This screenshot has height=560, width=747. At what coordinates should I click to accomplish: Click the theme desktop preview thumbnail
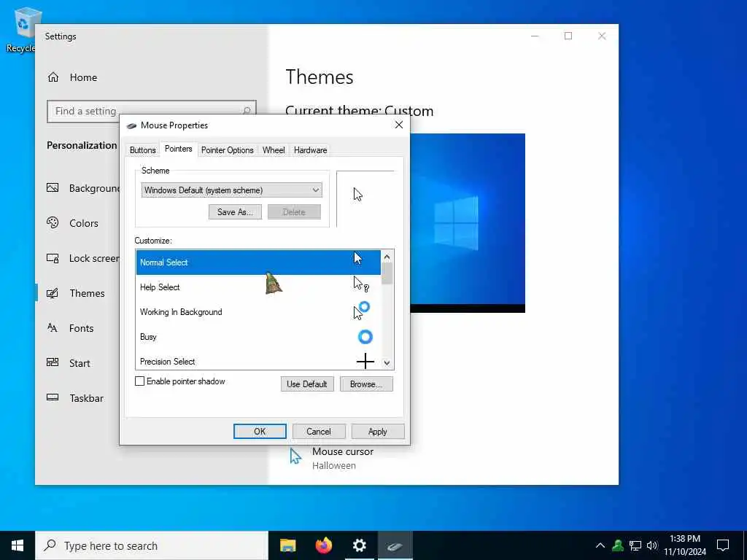(468, 223)
